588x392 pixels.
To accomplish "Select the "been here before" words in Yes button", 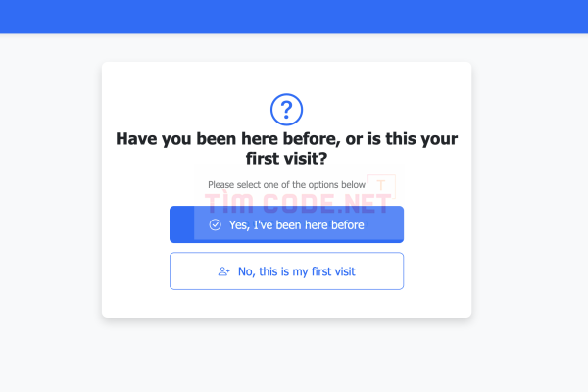I will (320, 225).
